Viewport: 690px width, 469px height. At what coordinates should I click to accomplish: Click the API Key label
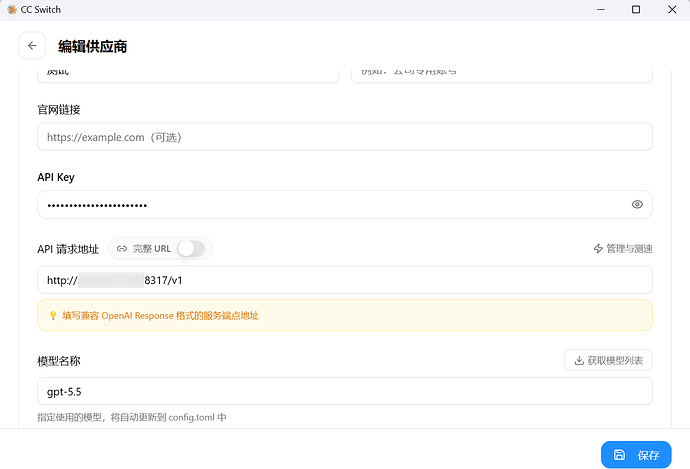[56, 177]
